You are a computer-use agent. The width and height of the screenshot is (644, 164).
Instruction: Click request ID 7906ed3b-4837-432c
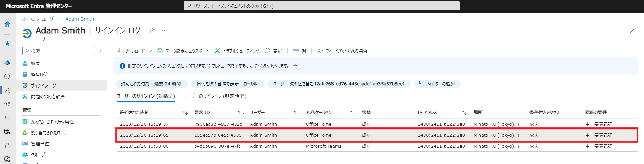[x=220, y=124]
